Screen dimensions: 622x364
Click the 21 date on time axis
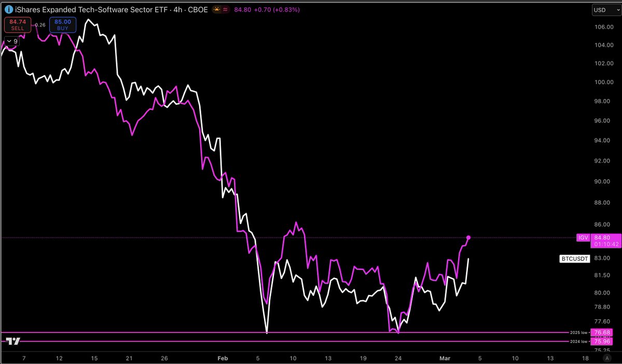coord(129,358)
